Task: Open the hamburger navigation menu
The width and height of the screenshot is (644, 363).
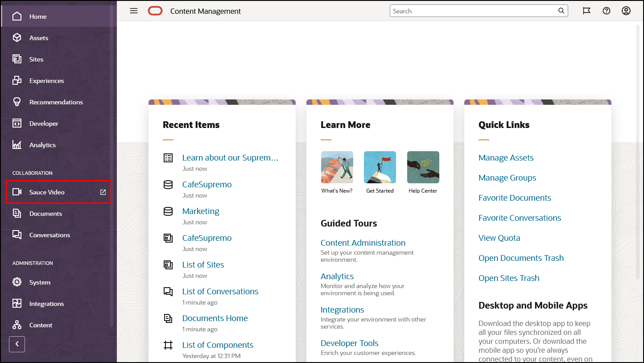Action: click(x=133, y=11)
